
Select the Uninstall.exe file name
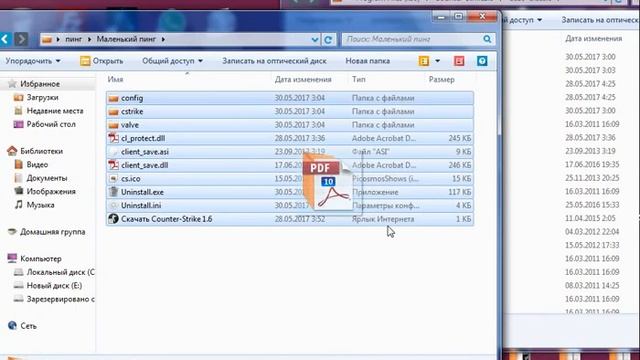[x=142, y=192]
